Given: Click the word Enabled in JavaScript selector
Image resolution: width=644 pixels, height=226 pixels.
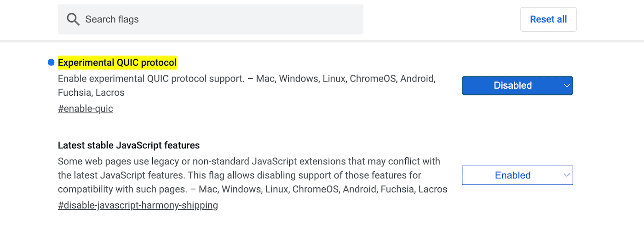Looking at the screenshot, I should tap(512, 175).
